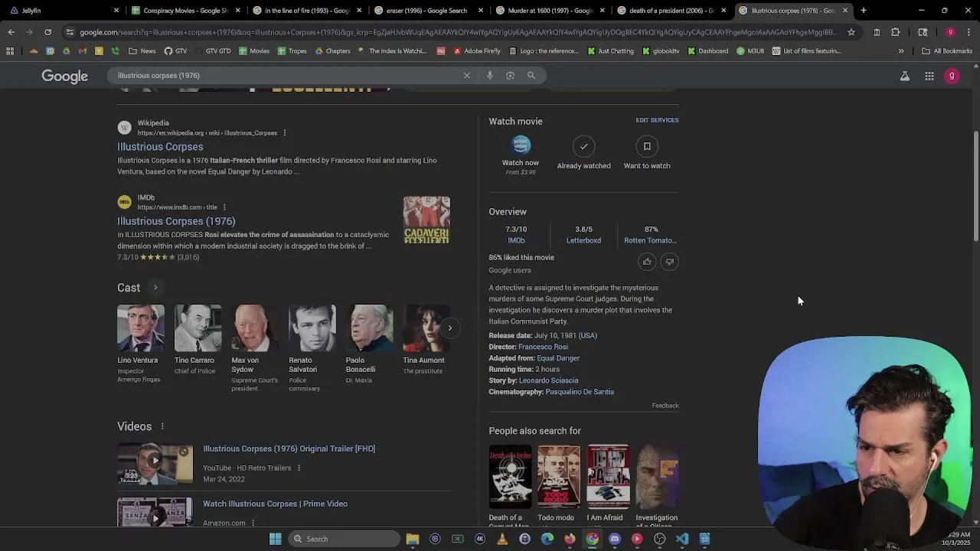Show more cast with the carousel arrow
Screen dimensions: 980x551
449,328
